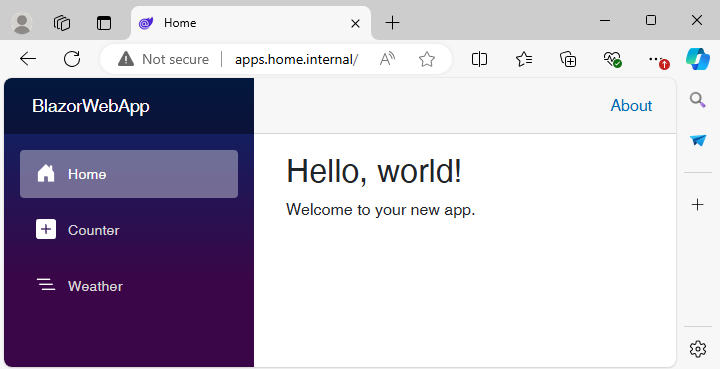Launch Copilot from the toolbar
Screen dimensions: 720x369
tap(698, 59)
